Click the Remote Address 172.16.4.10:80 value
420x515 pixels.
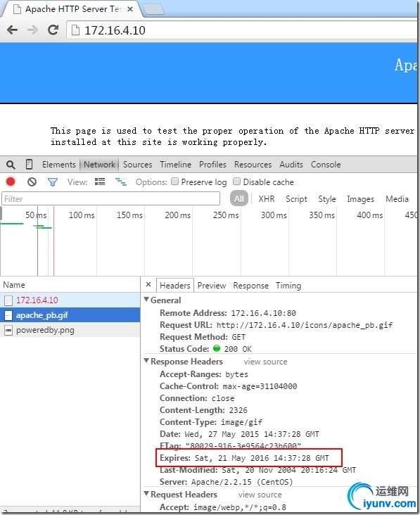pyautogui.click(x=263, y=313)
